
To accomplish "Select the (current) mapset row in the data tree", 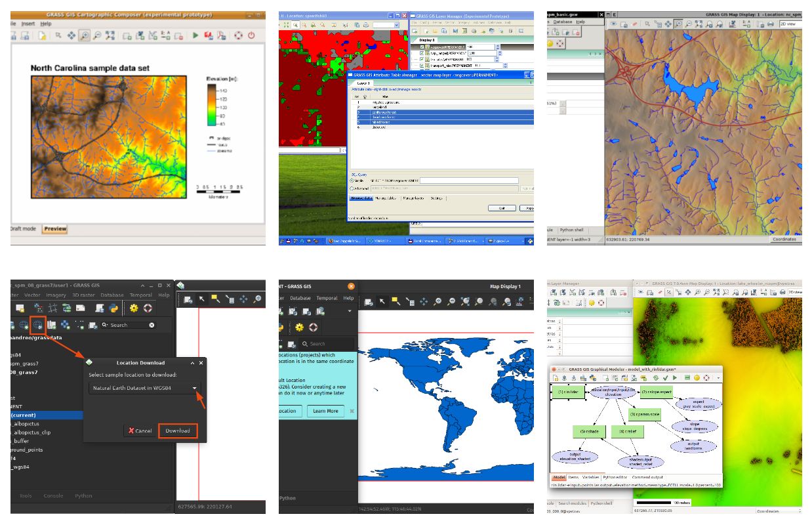I will 47,415.
